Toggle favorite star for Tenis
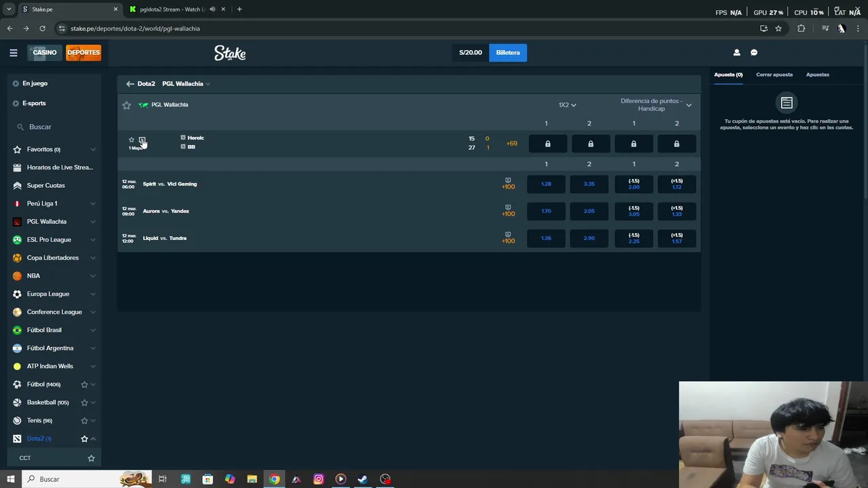The width and height of the screenshot is (868, 488). coord(85,420)
